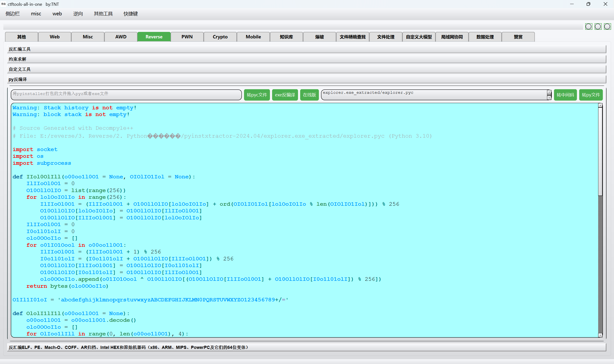The width and height of the screenshot is (614, 364).
Task: Expand the 自定义工具 section
Action: tap(307, 69)
